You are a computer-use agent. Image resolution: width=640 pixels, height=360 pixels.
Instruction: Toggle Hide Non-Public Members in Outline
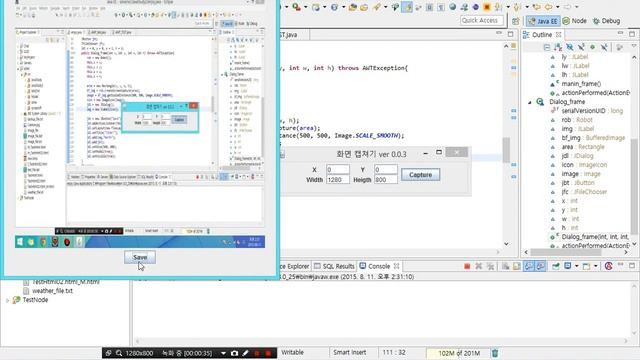pos(592,47)
